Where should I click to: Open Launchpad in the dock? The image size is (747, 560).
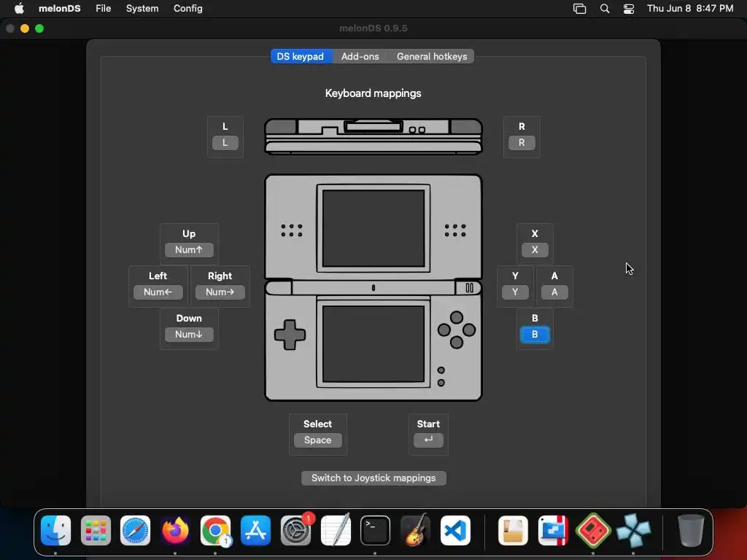tap(96, 530)
